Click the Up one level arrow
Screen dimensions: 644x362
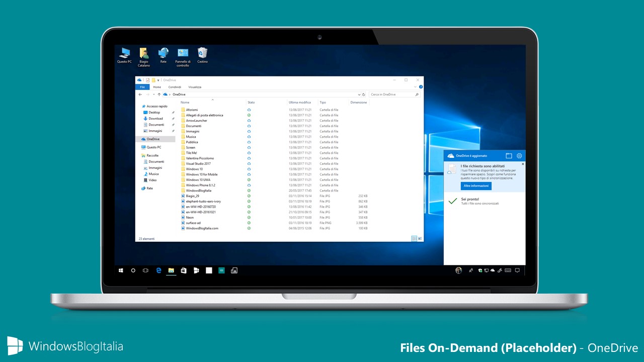click(159, 95)
